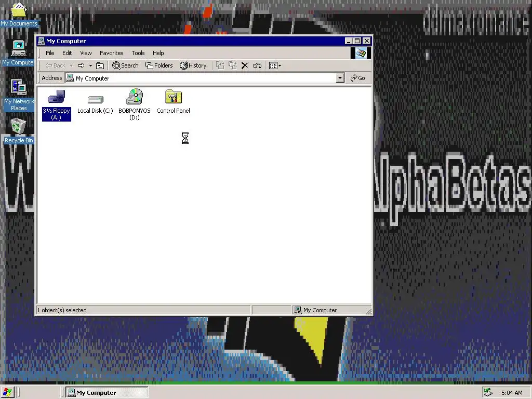Screen dimensions: 532x399
Task: Open the Search pane
Action: pos(126,65)
